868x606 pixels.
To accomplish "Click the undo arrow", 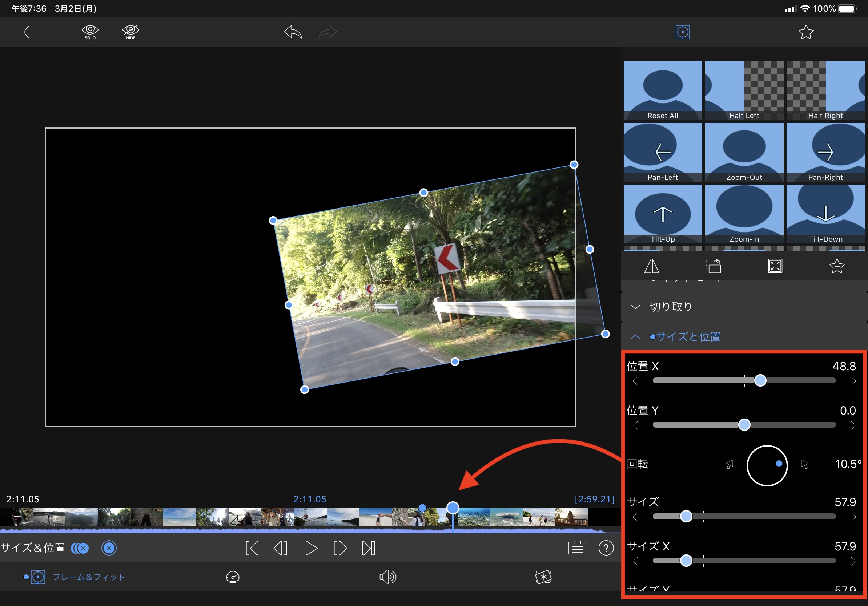I will point(293,32).
